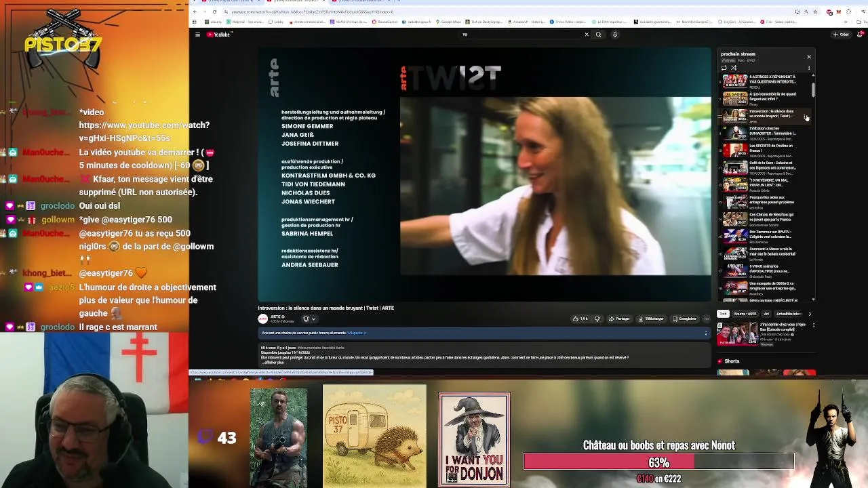Click the video title 'Introversion : le silence'
This screenshot has height=488, width=868.
point(325,308)
